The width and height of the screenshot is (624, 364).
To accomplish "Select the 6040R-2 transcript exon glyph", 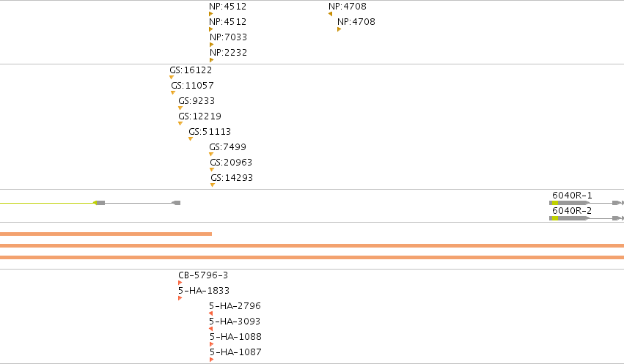I will [570, 218].
